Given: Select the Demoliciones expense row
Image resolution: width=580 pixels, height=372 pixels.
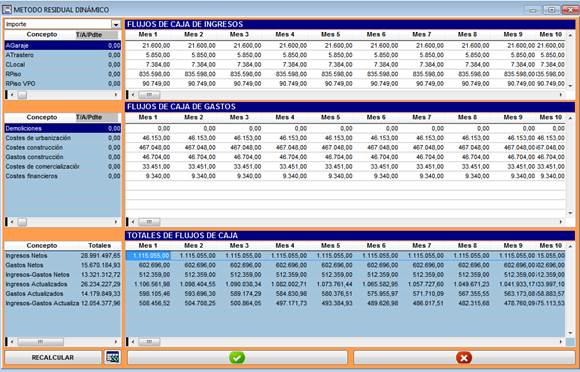Looking at the screenshot, I should pos(63,128).
